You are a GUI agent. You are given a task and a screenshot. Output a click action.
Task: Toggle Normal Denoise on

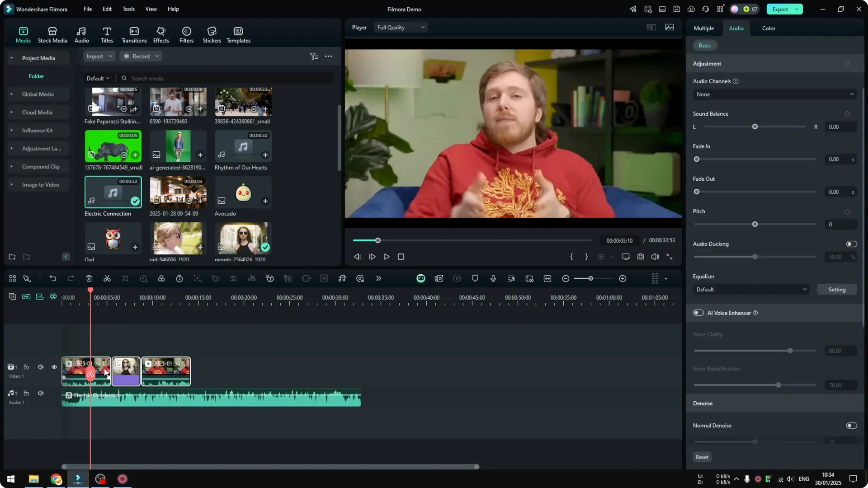point(852,425)
